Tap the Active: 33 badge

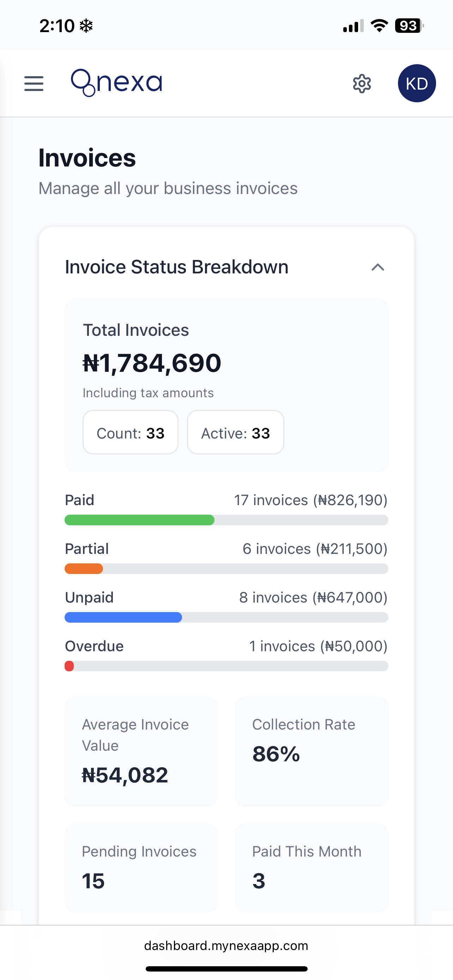235,432
